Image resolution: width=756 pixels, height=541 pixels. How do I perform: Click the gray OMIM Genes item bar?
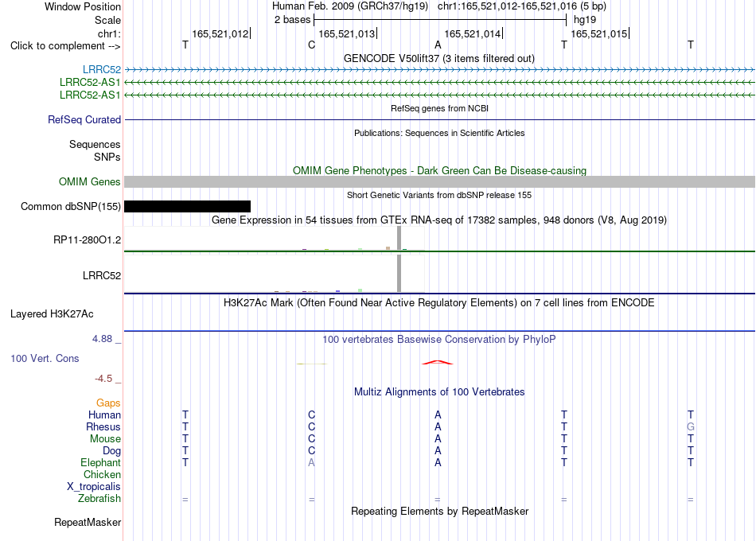tap(439, 181)
